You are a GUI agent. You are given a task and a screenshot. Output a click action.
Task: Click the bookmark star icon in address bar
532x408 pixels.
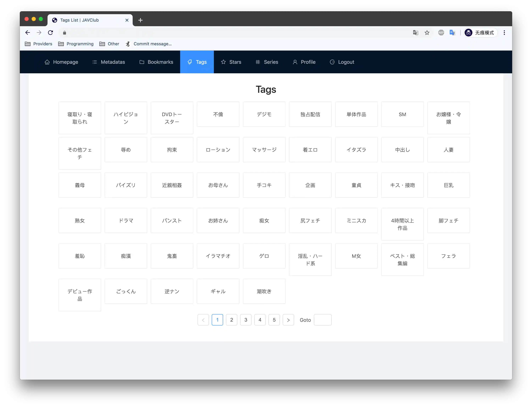427,33
